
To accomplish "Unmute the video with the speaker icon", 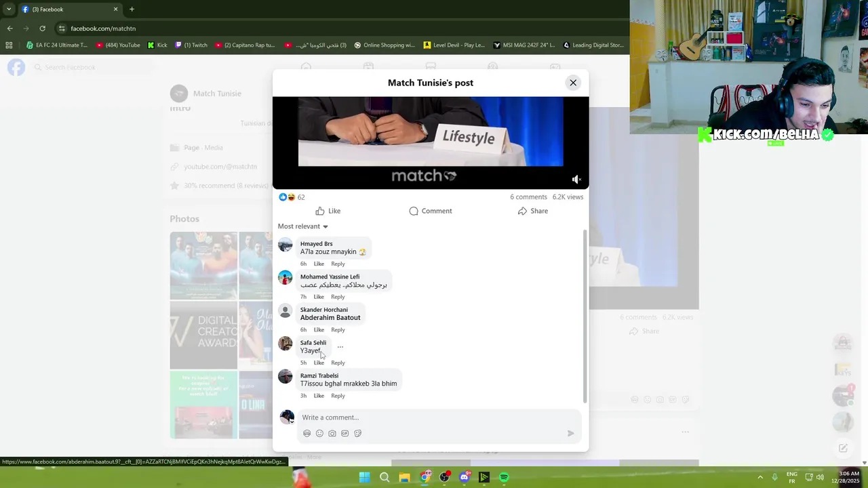I will (x=576, y=180).
